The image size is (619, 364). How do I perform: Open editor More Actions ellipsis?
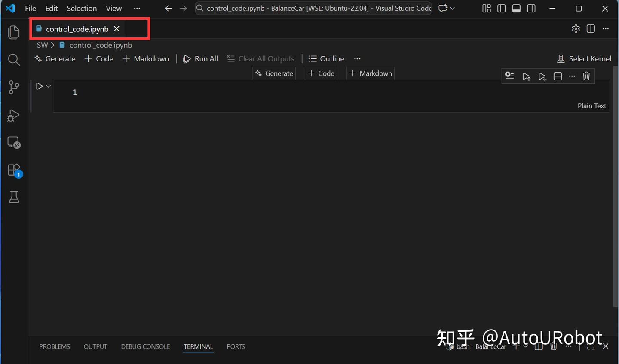click(606, 28)
